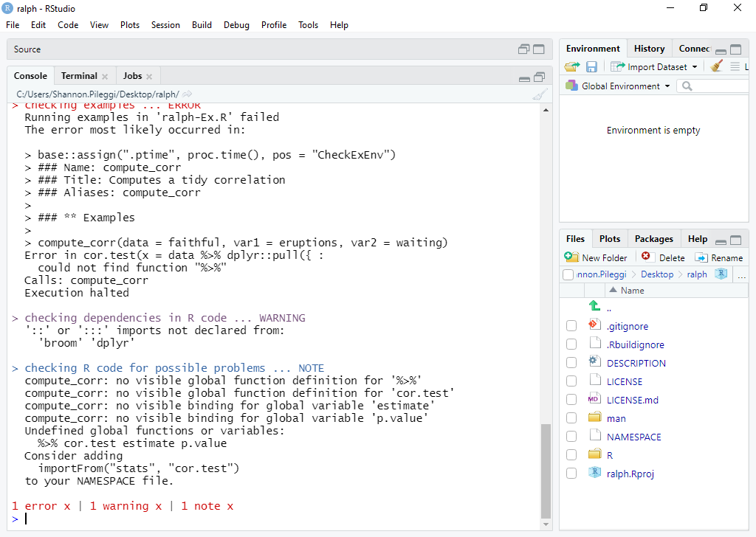Viewport: 756px width, 537px height.
Task: Open the console working directory arrow
Action: pos(187,94)
